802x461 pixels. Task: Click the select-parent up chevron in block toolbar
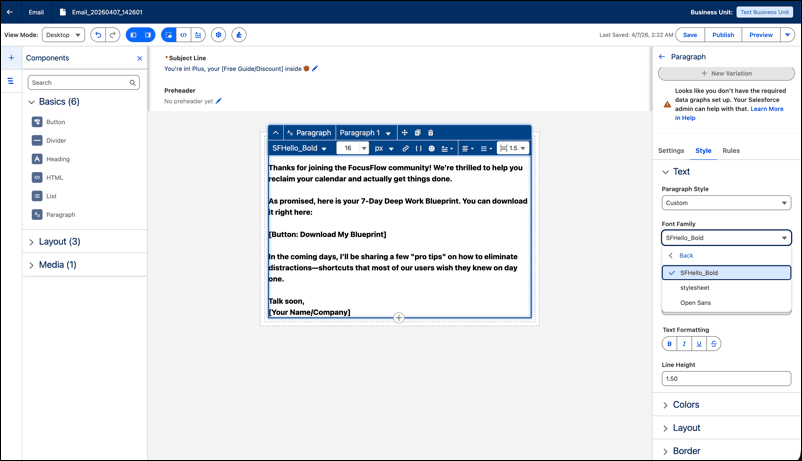(x=276, y=133)
